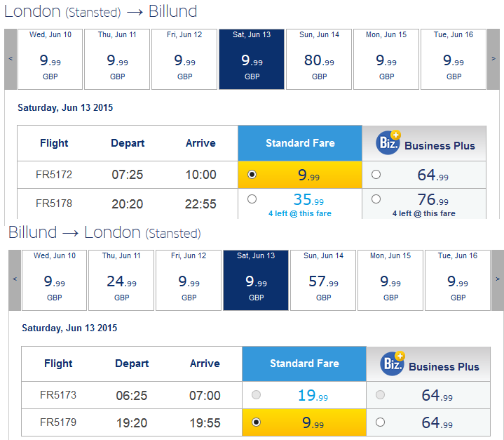Screen dimensions: 504x440
Task: Select FR5172 Standard Fare 9.99 radio
Action: 252,175
